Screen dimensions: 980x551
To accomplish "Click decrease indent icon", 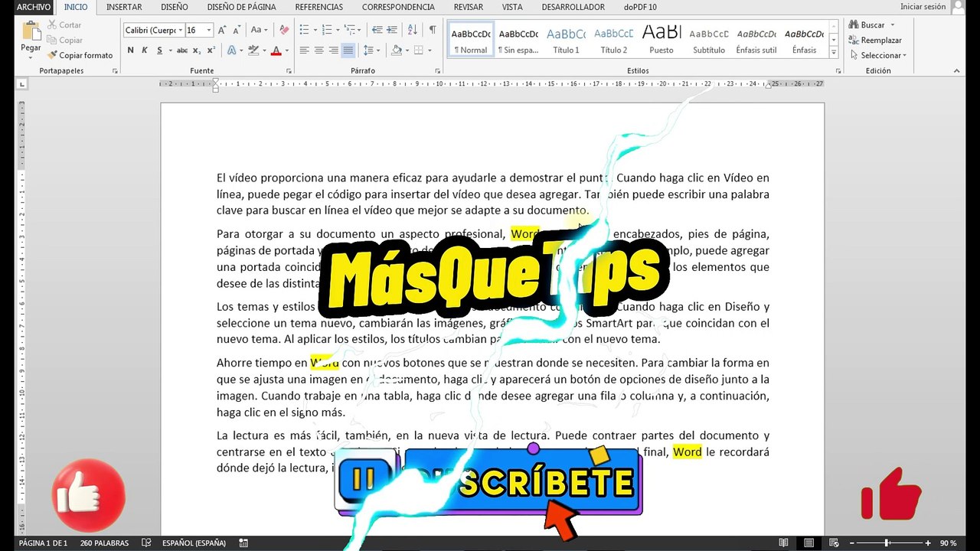I will pos(377,30).
